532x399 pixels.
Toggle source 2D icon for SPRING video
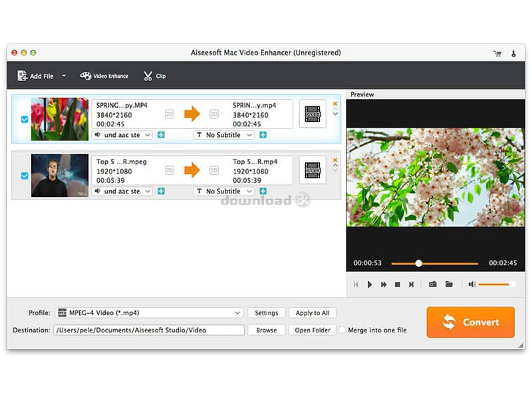[170, 114]
